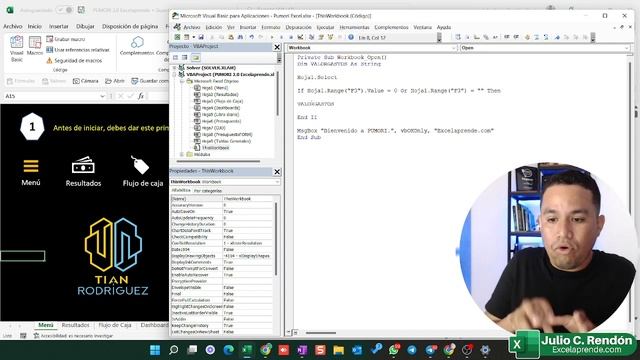Click the Resultados money icon on Menú sheet
This screenshot has height=360, width=640.
83,165
